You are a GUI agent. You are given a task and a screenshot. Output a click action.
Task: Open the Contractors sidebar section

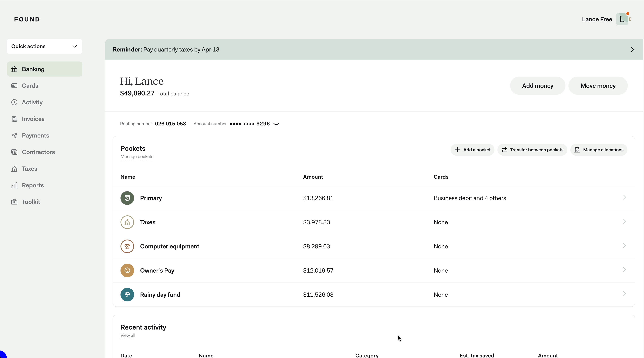pos(38,152)
